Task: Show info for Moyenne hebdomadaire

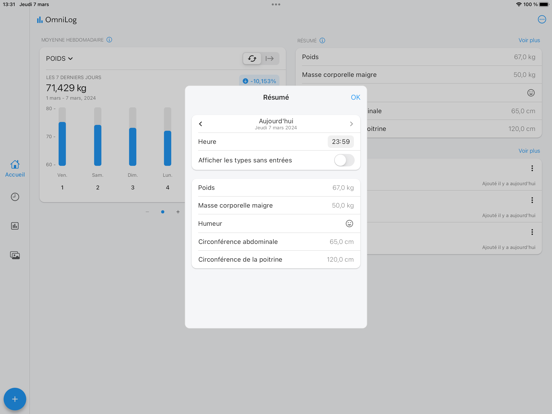Action: point(109,40)
